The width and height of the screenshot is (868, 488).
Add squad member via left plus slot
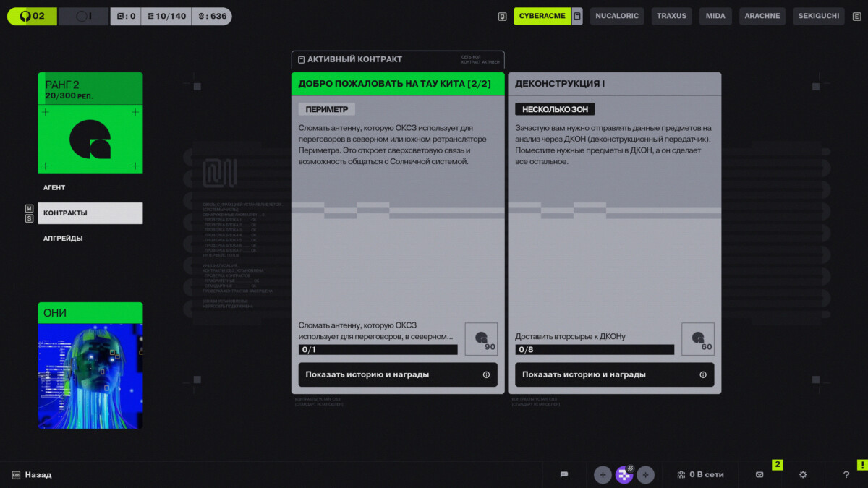coord(603,475)
